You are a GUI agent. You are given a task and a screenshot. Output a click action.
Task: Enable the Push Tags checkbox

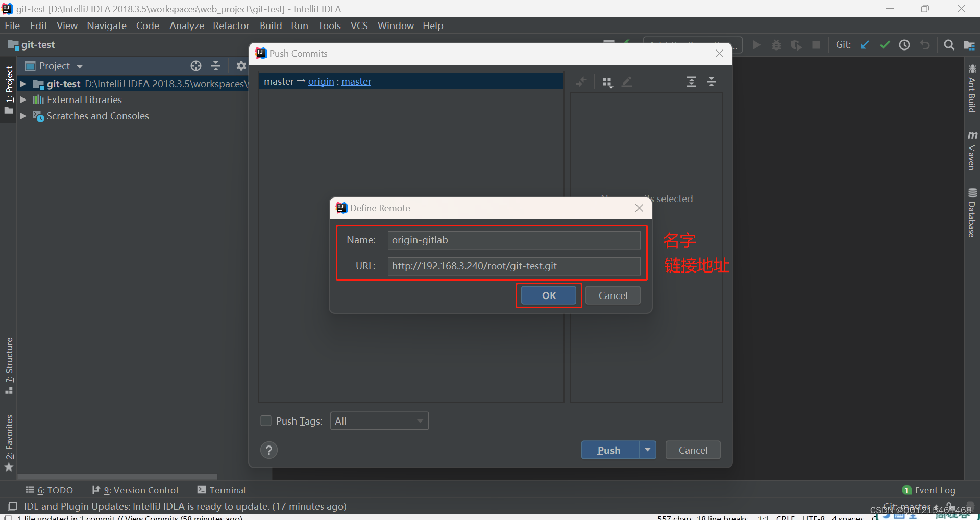266,421
